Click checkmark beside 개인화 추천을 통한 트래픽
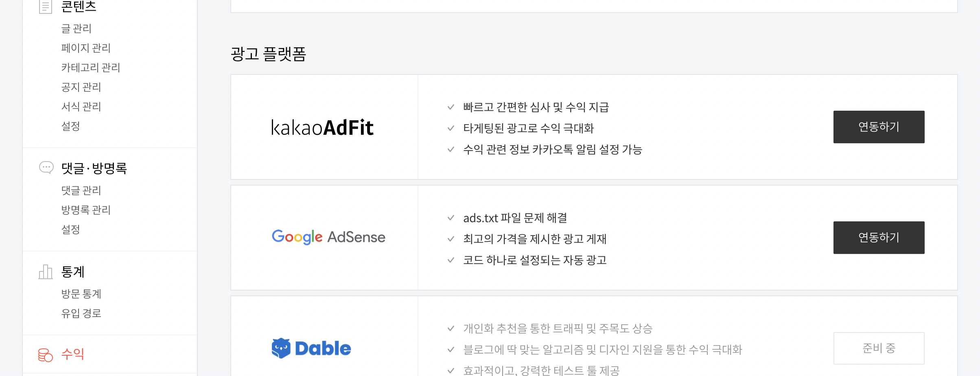Viewport: 980px width, 376px height. pyautogui.click(x=451, y=328)
